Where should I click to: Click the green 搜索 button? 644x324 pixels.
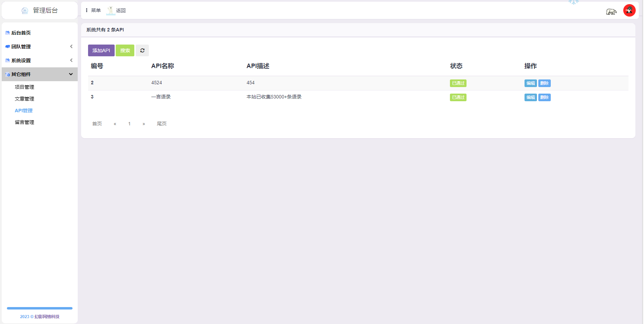[125, 50]
